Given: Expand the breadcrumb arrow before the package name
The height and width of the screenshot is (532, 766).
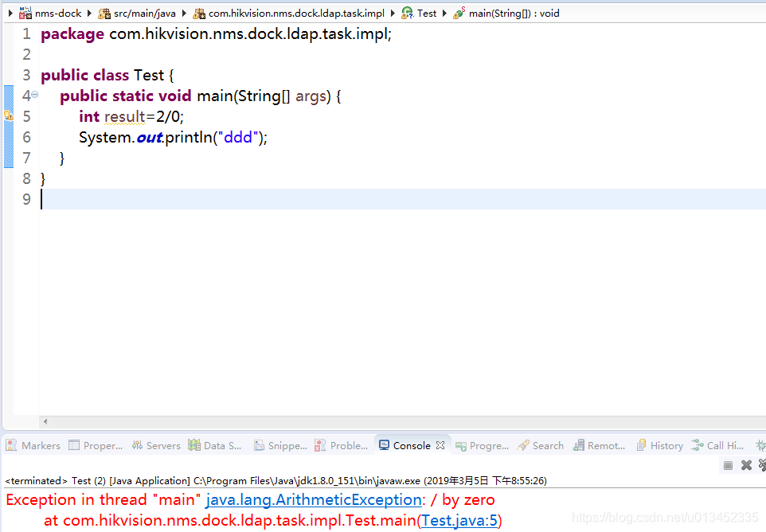Looking at the screenshot, I should pyautogui.click(x=184, y=14).
